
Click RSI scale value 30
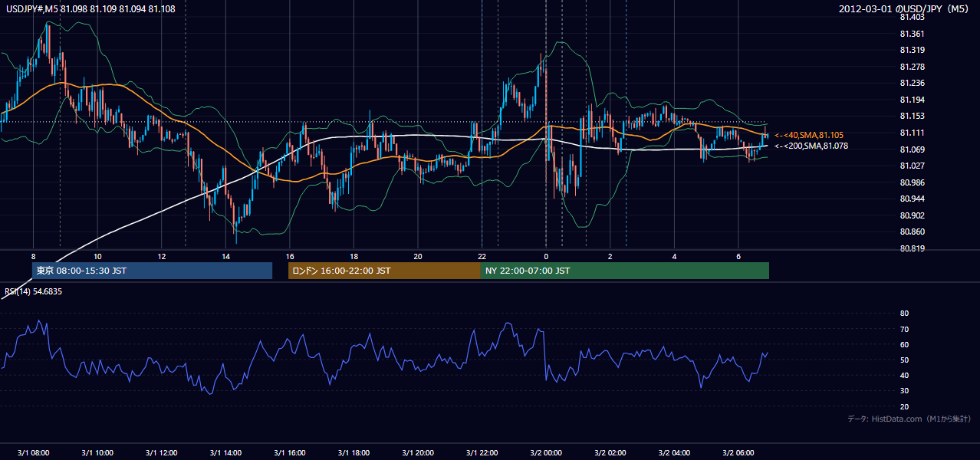(904, 391)
